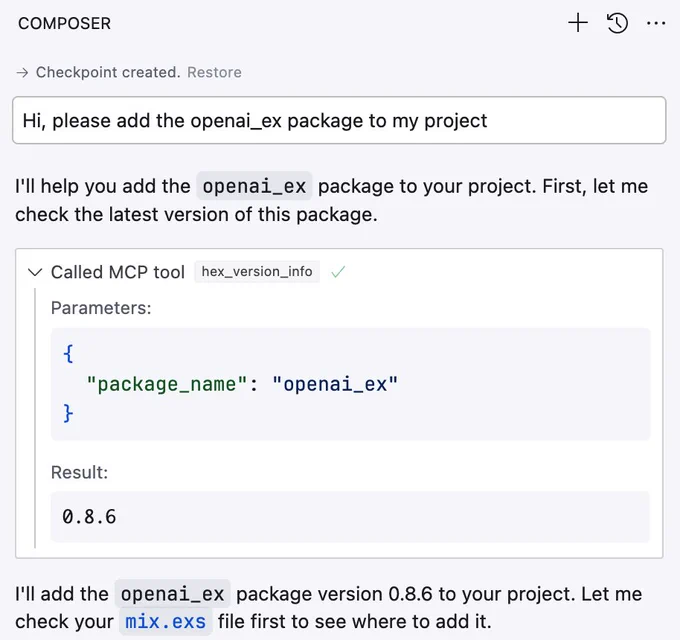Open composer history clock icon

[x=617, y=23]
